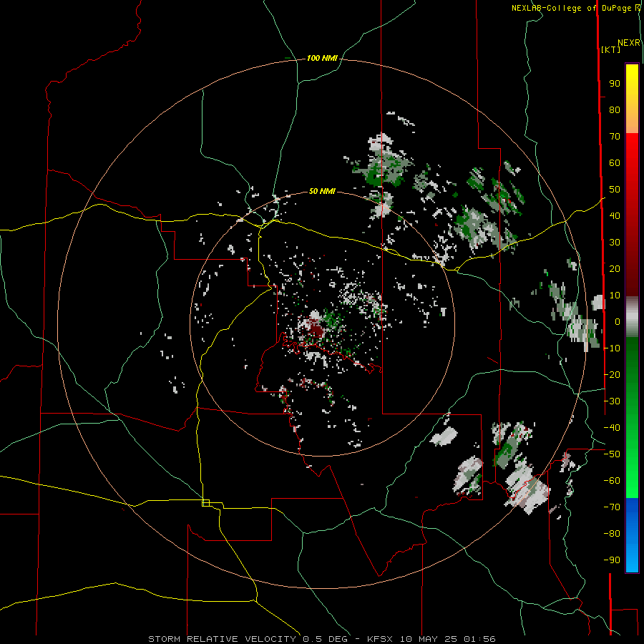644x644 pixels.
Task: Click the blue bottom segment of color bar
Action: pos(632,535)
